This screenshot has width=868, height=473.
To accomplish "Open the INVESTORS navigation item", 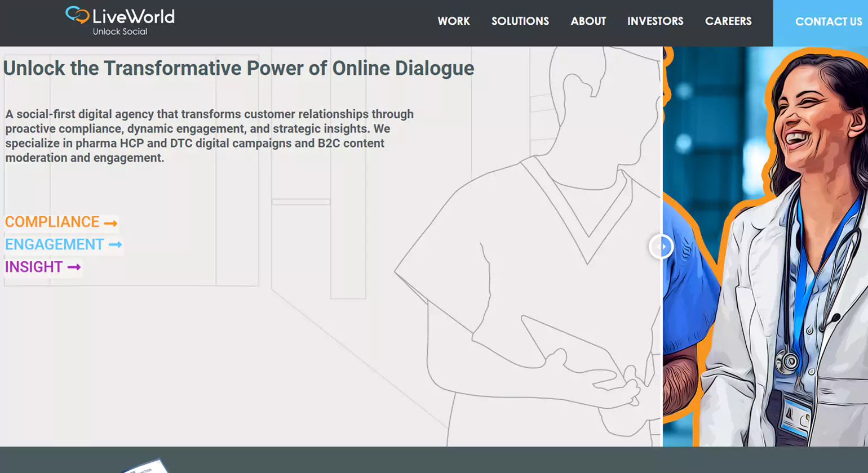I will tap(655, 21).
